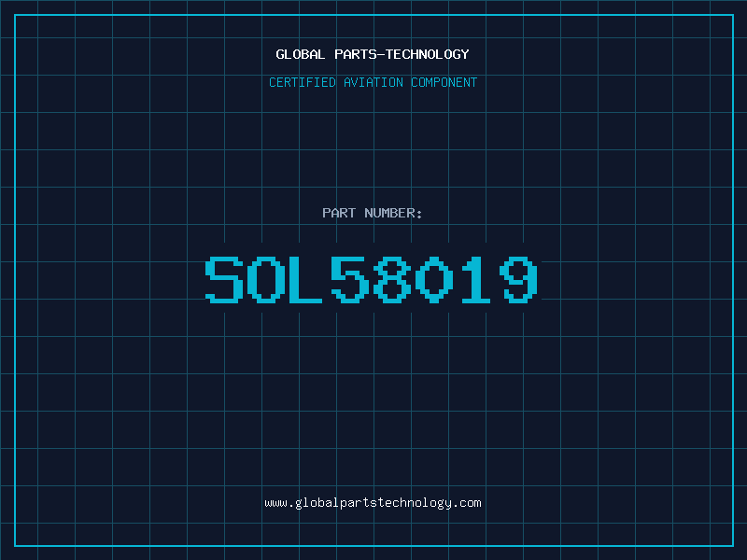The width and height of the screenshot is (747, 560).
Task: Click the large letter S of the part number
Action: tap(224, 279)
